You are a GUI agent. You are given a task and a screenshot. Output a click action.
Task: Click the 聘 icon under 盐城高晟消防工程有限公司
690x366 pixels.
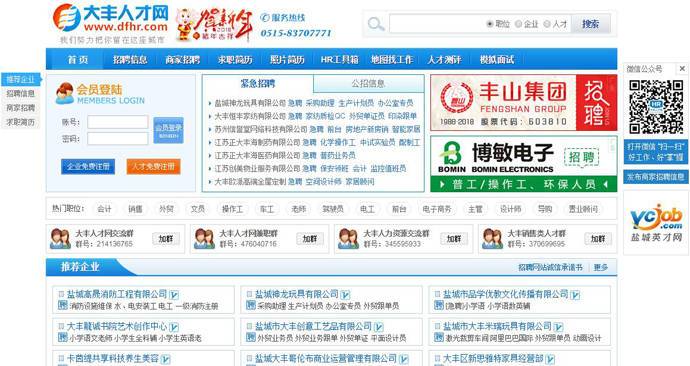point(62,305)
